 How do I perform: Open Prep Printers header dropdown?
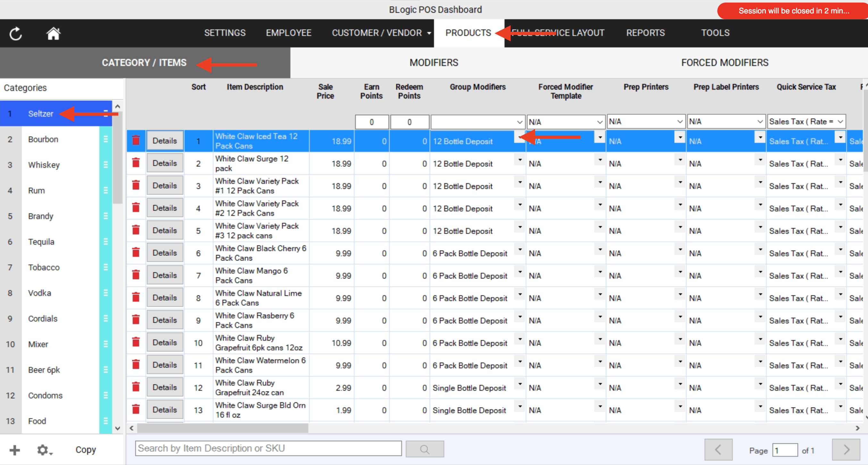[x=680, y=122]
